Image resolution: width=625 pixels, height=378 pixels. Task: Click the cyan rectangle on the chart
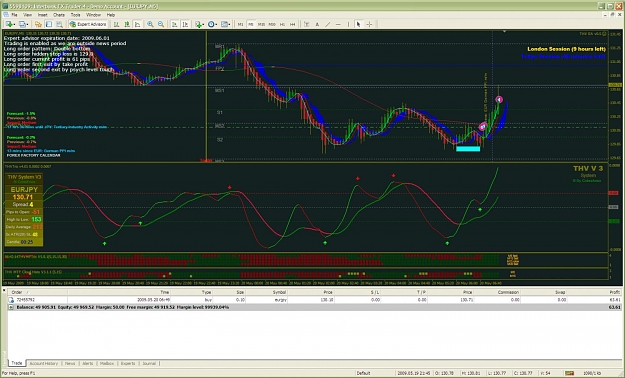pos(468,149)
